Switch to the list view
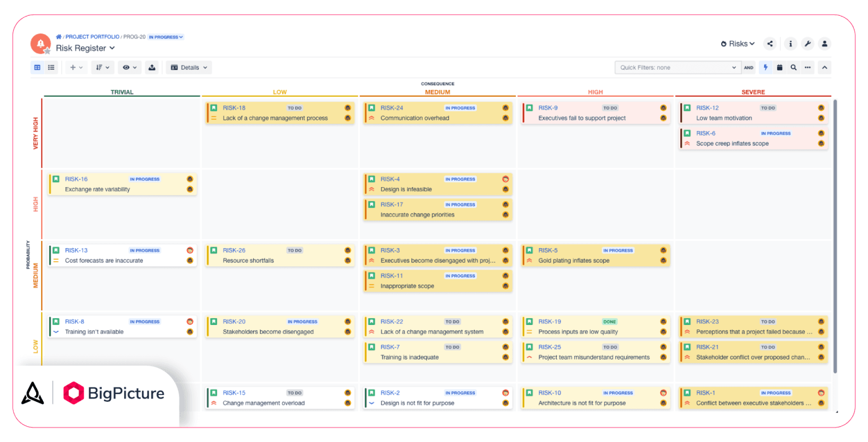Screen dimensions: 868x442 tap(51, 67)
